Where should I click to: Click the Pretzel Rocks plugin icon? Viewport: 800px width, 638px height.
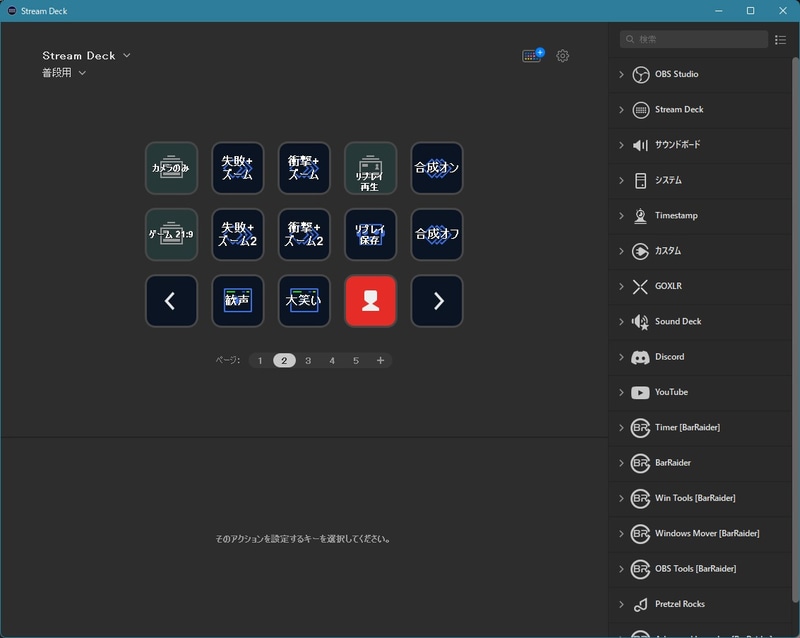(640, 604)
